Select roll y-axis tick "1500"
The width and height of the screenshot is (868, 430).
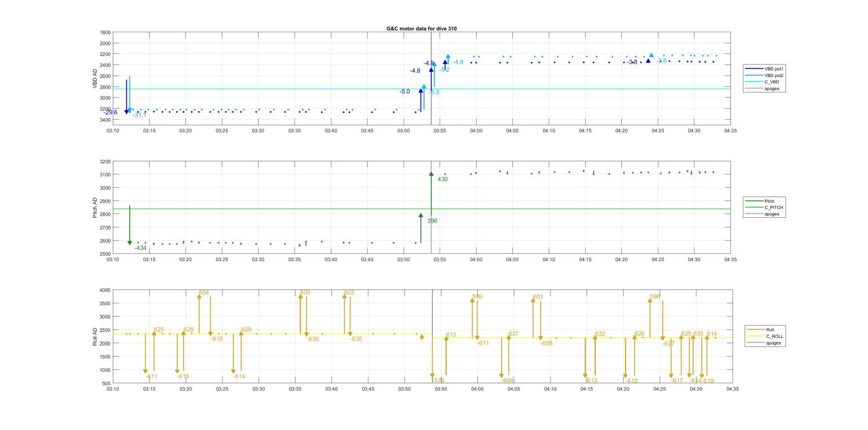click(x=105, y=356)
